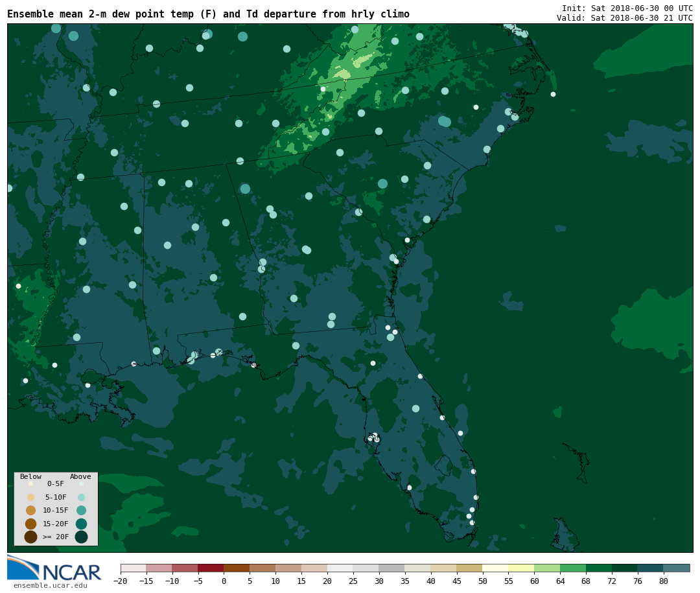Screen dimensions: 700x593
Task: Select the green swatch between 64 and 68
Action: (x=574, y=568)
